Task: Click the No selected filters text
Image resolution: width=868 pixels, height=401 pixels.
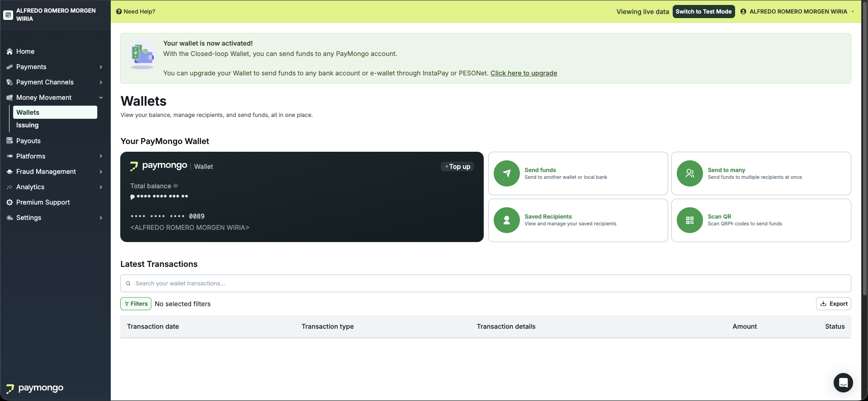Action: point(183,304)
